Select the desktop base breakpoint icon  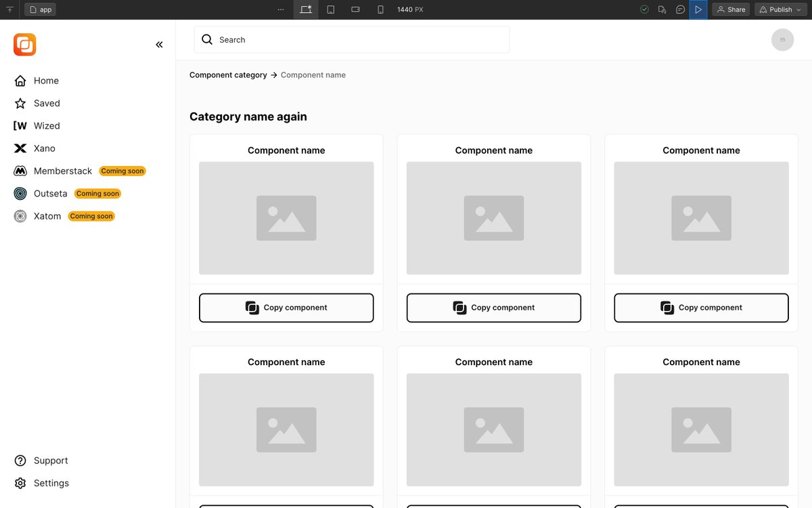coord(306,9)
